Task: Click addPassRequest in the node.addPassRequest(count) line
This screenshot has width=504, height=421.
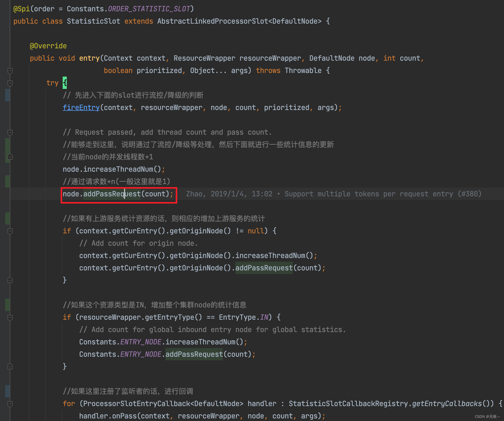Action: click(x=112, y=194)
